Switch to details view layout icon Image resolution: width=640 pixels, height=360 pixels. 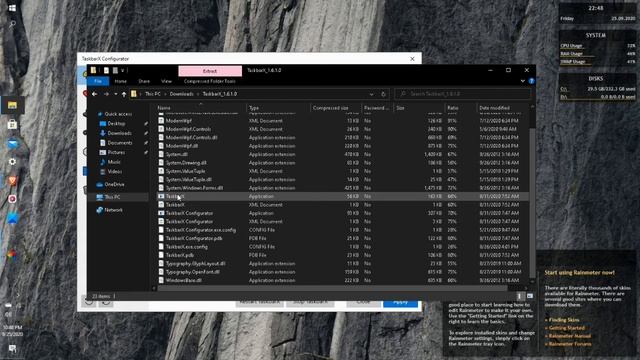[x=520, y=296]
